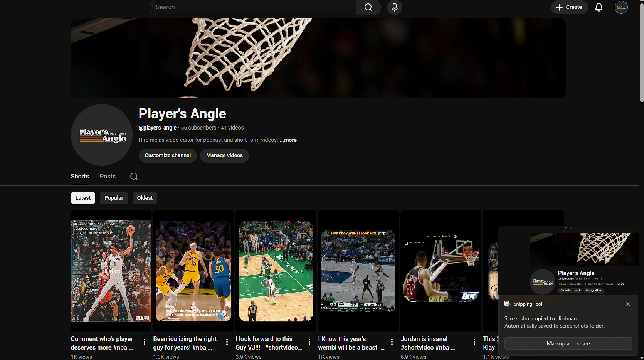The image size is (644, 360).
Task: Search within channel using magnifier icon beside Posts
Action: 134,177
